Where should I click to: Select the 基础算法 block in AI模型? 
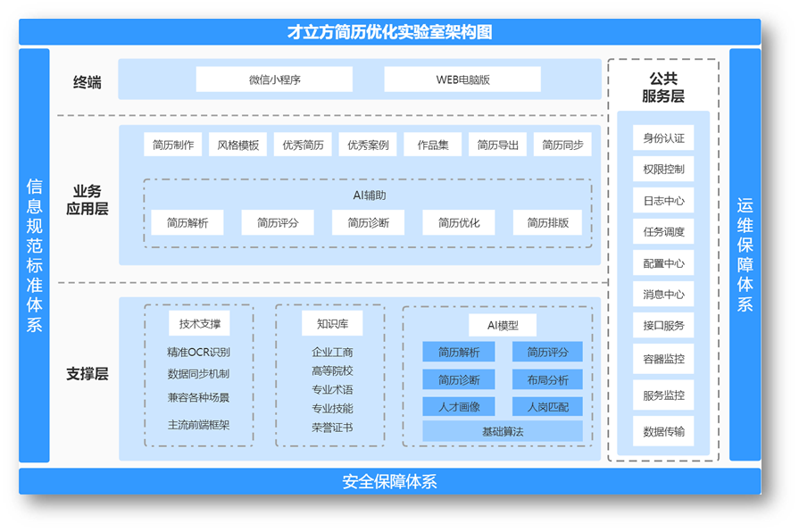pos(503,431)
